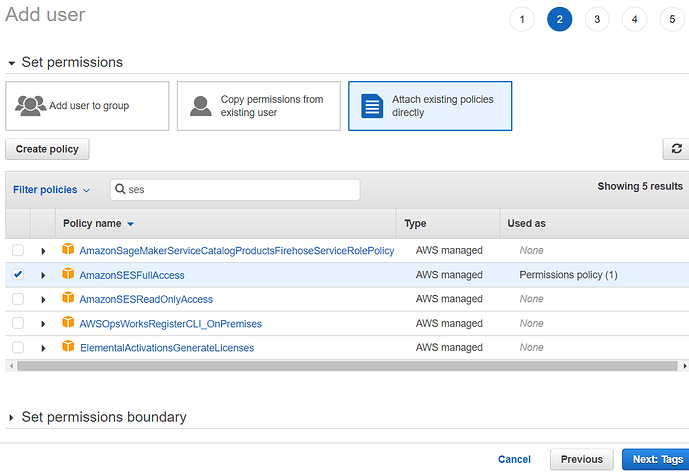This screenshot has height=472, width=689.
Task: Check the ElementalActivationsGenerateLicenses checkbox
Action: pos(18,347)
